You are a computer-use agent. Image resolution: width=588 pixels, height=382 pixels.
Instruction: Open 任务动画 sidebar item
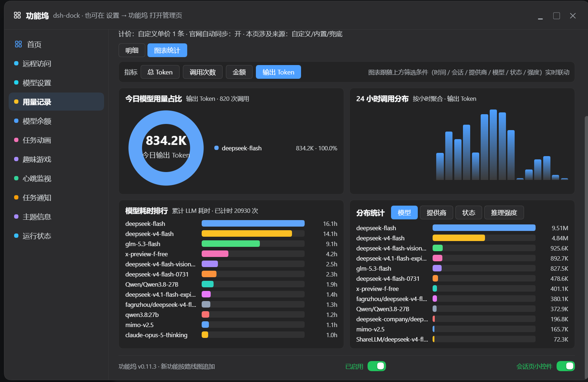[x=56, y=140]
